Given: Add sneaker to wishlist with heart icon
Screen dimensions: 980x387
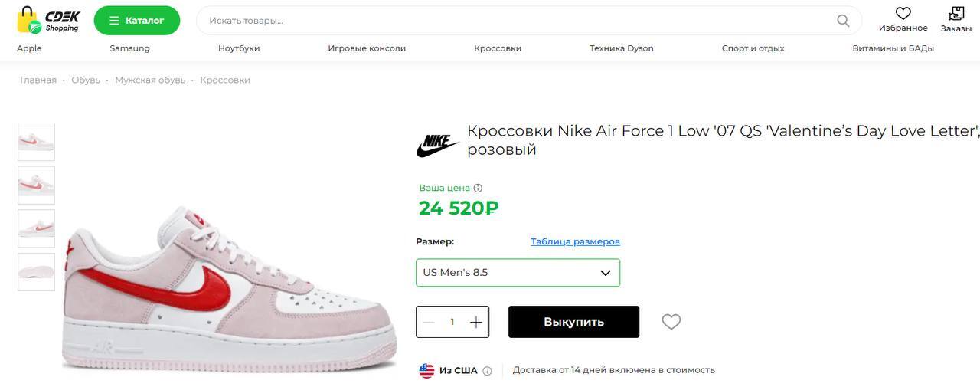Looking at the screenshot, I should 671,322.
